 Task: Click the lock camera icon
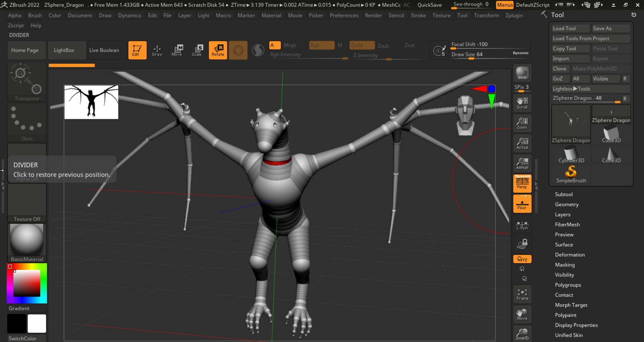[x=522, y=244]
